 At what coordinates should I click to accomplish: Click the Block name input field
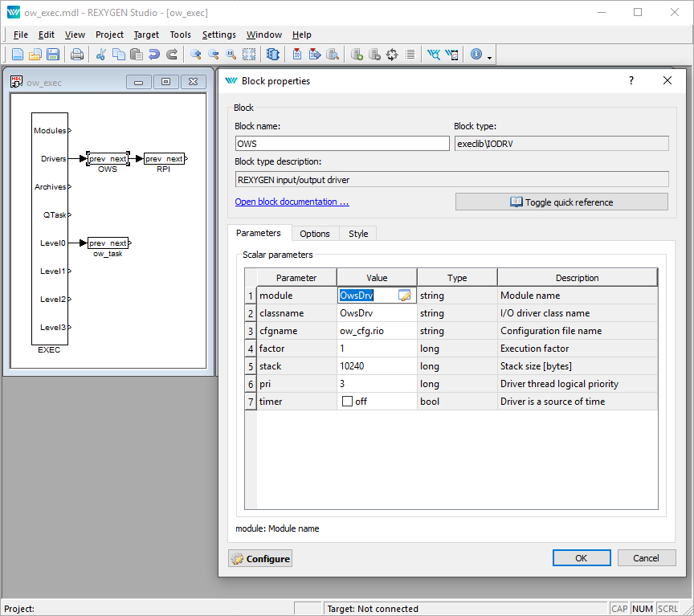point(342,144)
